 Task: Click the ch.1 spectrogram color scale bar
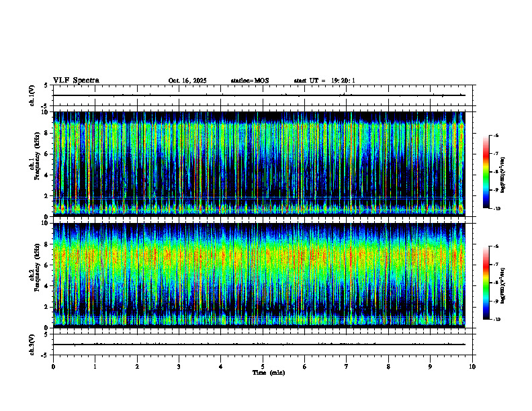486,172
